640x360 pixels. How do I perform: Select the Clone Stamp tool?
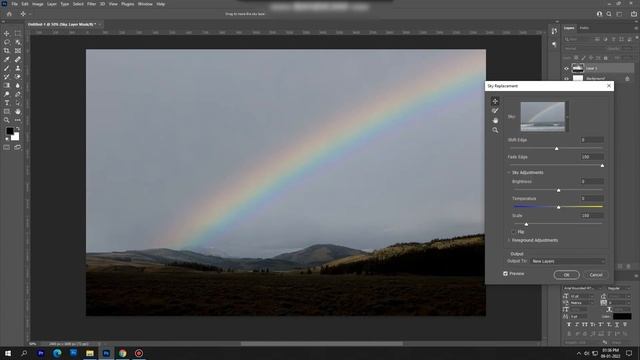coord(18,68)
